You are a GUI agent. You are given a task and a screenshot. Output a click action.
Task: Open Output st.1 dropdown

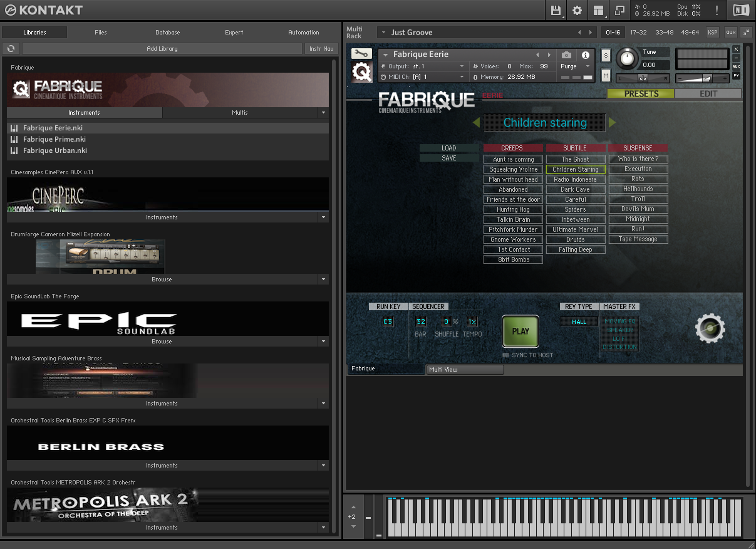tap(423, 66)
